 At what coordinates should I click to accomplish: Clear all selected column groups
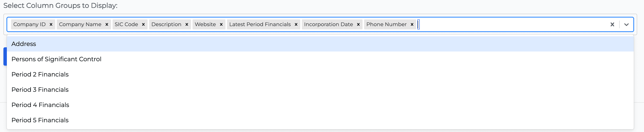tap(612, 24)
